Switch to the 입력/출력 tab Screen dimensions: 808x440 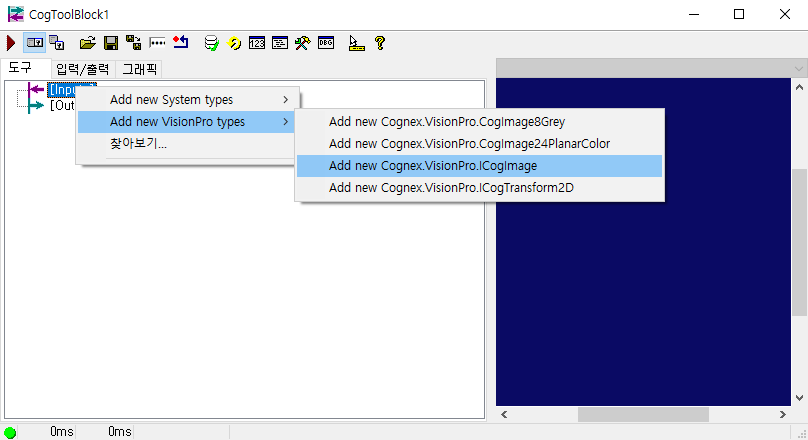point(83,69)
